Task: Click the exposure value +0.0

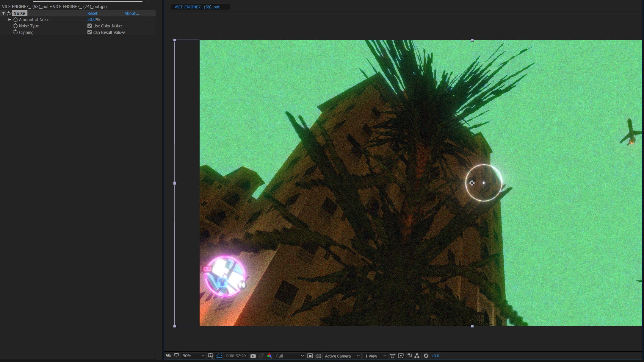Action: (435, 356)
